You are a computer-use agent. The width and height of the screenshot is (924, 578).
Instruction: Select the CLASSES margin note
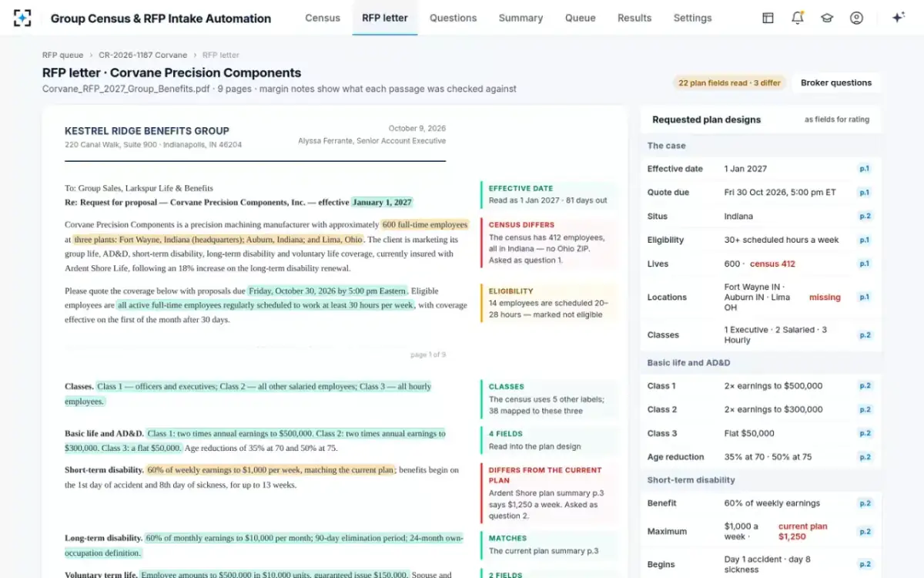[x=549, y=399]
